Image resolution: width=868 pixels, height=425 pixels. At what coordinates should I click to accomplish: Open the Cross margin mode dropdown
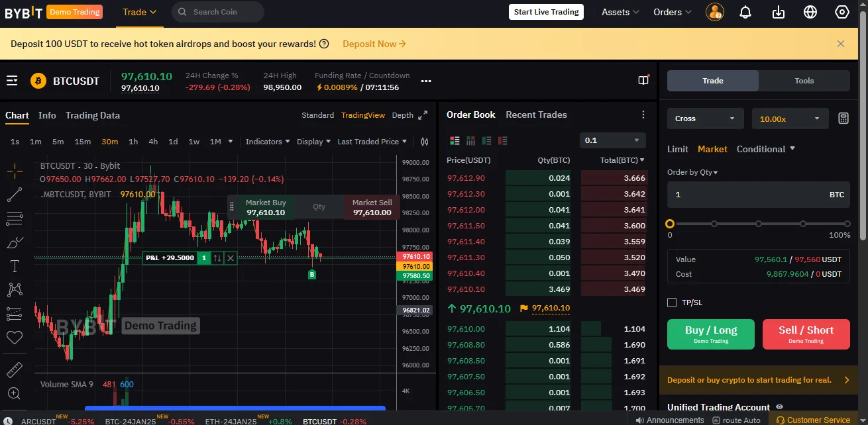(705, 119)
